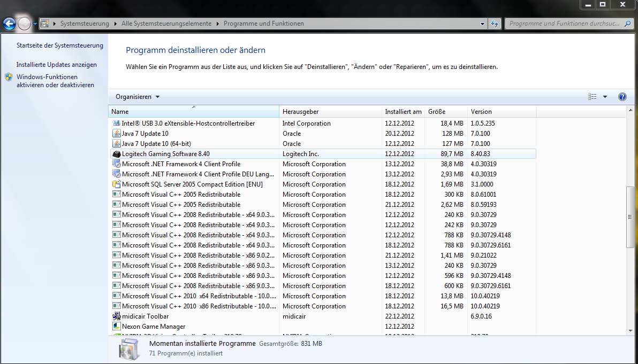This screenshot has height=364, width=638.
Task: Click the Java 7 Update 10 icon (128 MB)
Action: click(x=116, y=133)
